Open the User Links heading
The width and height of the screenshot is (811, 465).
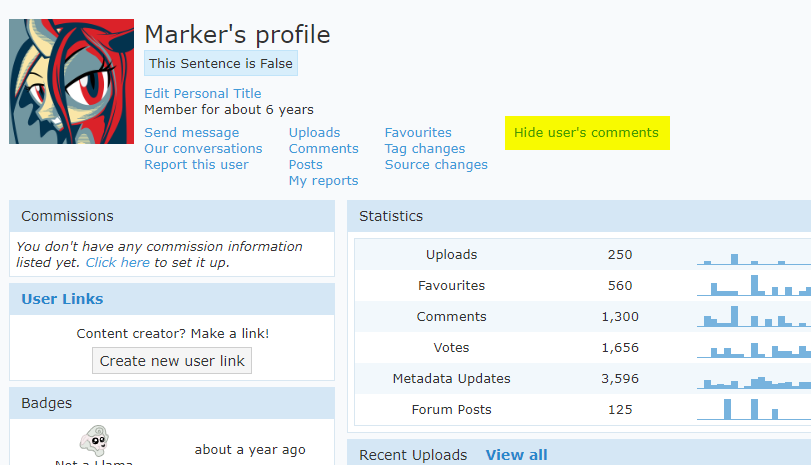pyautogui.click(x=62, y=299)
